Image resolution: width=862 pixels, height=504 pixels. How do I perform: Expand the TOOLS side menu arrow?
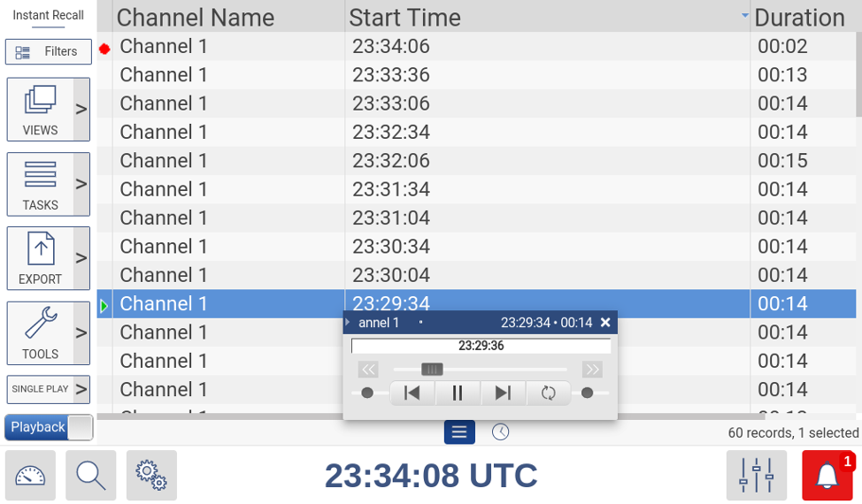pyautogui.click(x=81, y=333)
